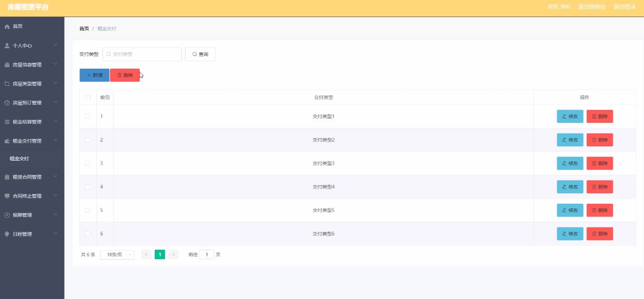
Task: Click the 合同终止管理 monitor icon
Action: coord(7,196)
